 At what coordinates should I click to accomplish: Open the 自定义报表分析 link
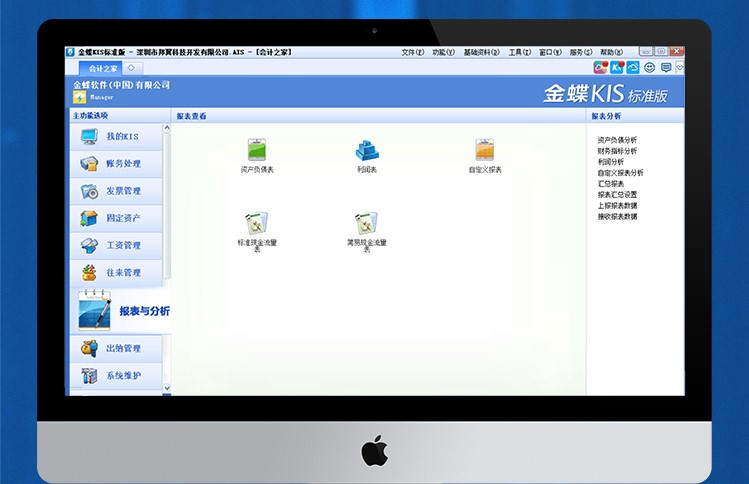(620, 173)
